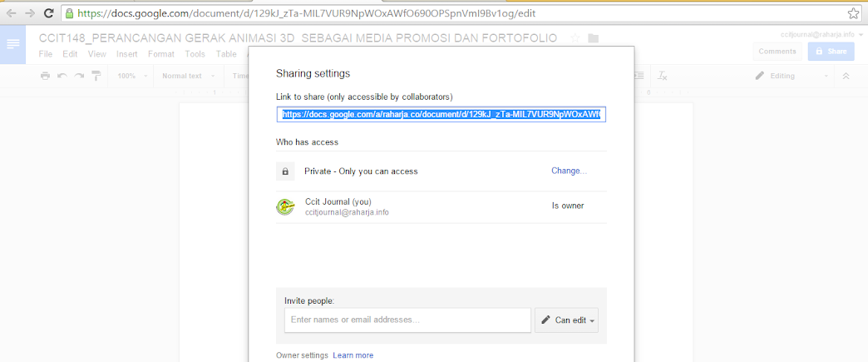Click the share link text field

441,114
